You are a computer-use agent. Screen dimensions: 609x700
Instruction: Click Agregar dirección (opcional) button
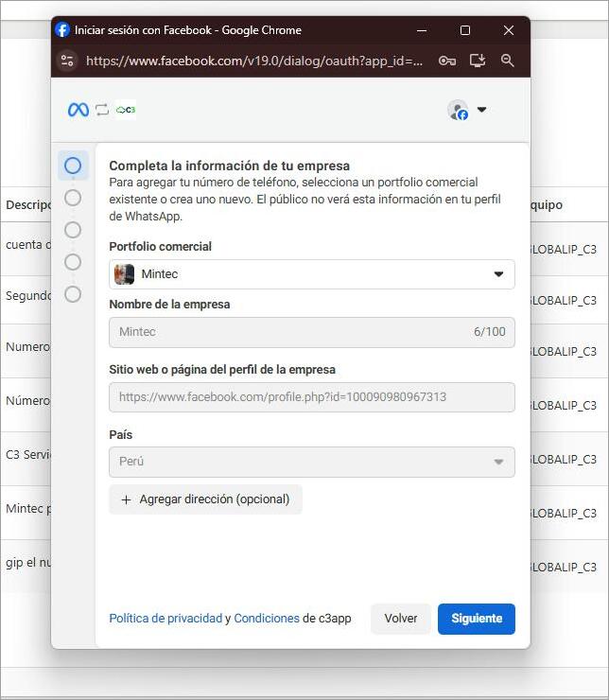click(x=205, y=499)
